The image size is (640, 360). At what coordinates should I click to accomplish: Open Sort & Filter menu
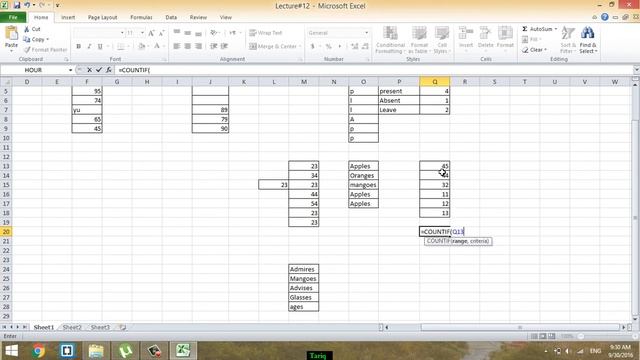pos(568,40)
